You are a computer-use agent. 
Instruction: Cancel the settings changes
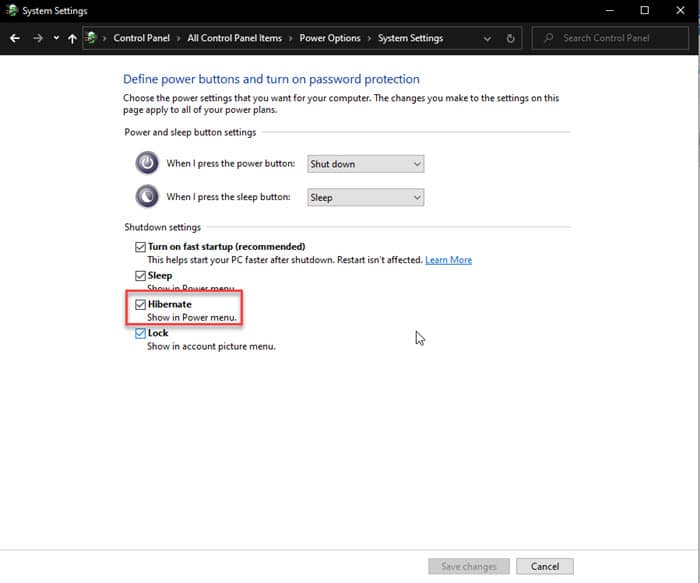[545, 566]
